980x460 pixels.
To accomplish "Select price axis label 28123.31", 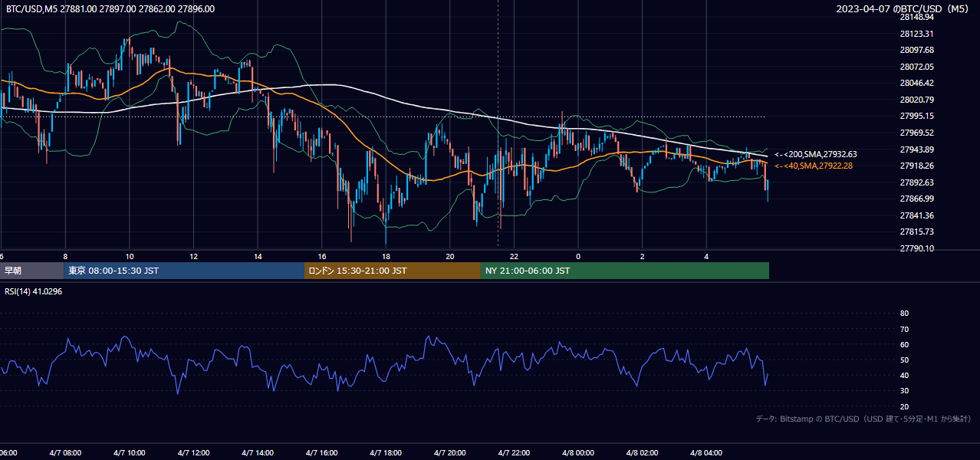I will [916, 34].
